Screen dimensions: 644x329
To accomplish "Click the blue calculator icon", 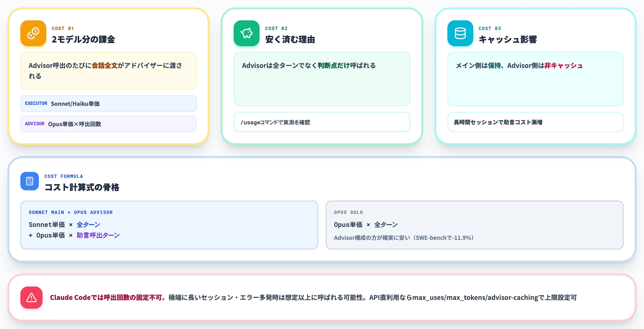I will (30, 181).
